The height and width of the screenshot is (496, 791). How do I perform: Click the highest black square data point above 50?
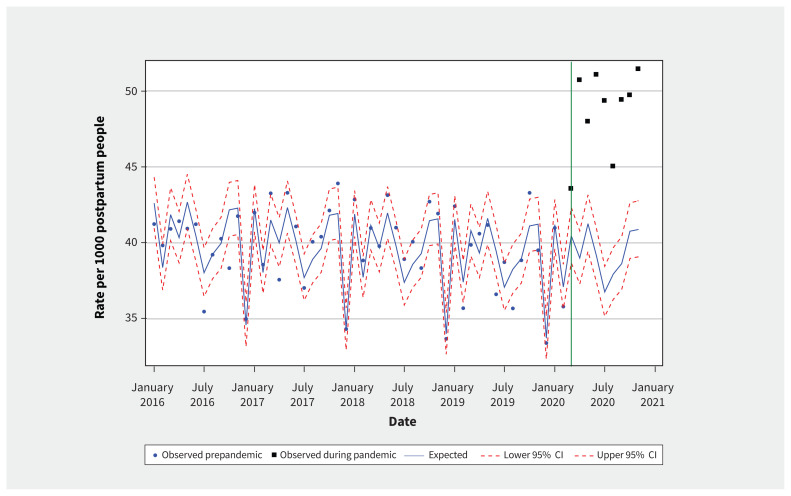click(638, 69)
